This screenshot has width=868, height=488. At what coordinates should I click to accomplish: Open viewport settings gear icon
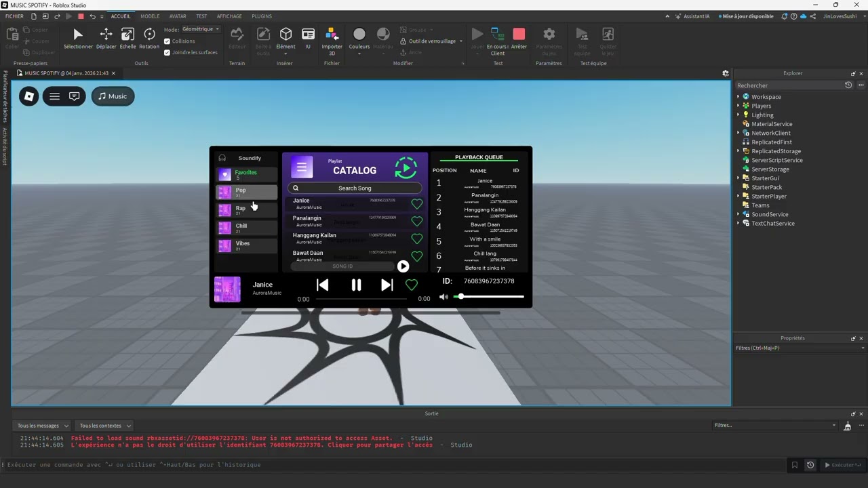tap(725, 73)
